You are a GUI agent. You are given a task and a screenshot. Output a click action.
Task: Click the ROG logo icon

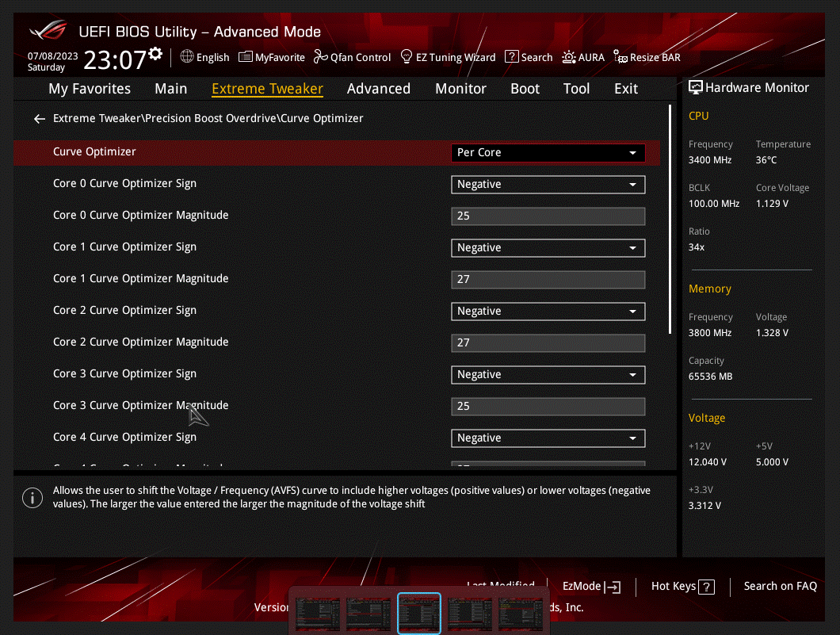tap(48, 30)
